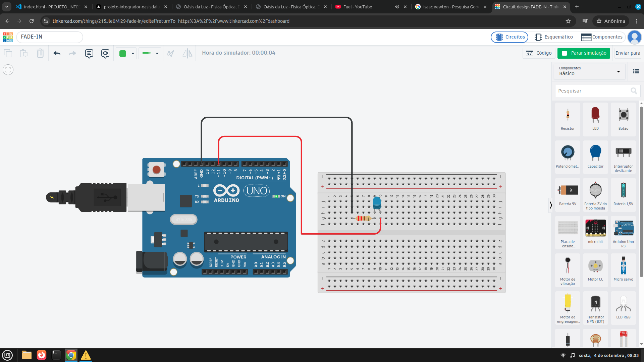Switch to the index.html PROJETO tab

[51, 7]
